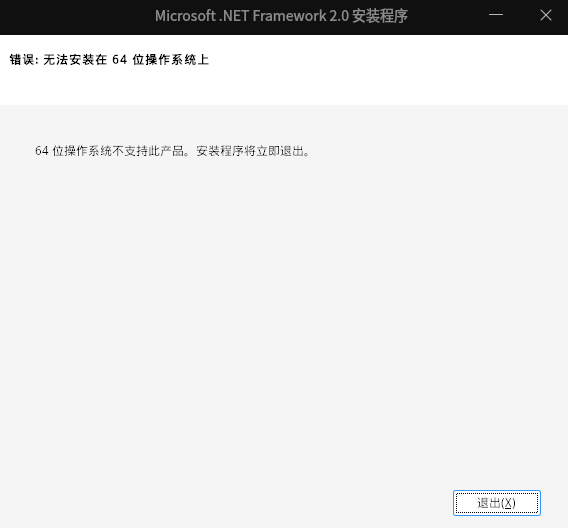Viewport: 568px width, 528px height.
Task: Click the word Framework in the title bar
Action: coord(289,16)
